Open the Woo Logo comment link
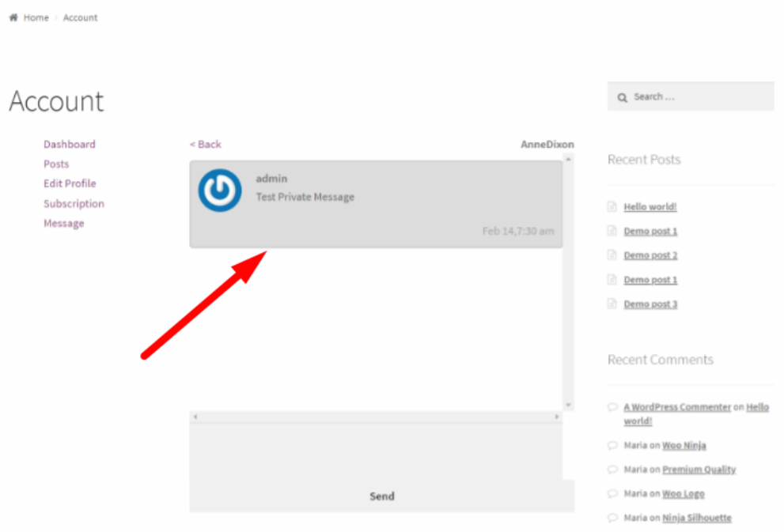This screenshot has width=784, height=532. tap(683, 494)
